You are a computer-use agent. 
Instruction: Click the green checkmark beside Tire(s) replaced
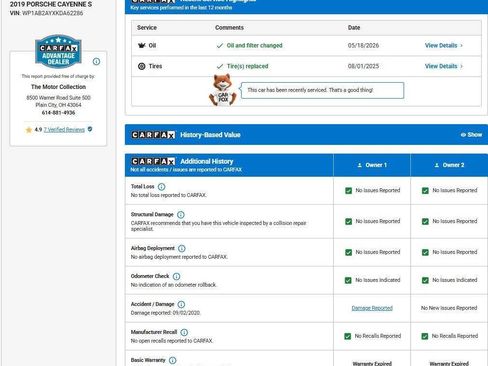tap(220, 66)
